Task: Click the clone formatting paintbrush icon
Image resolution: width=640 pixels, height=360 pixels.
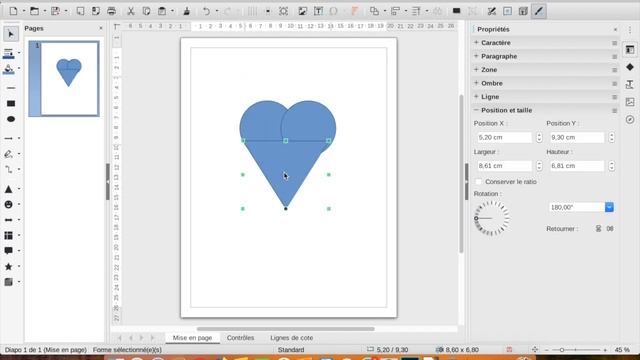Action: [187, 11]
